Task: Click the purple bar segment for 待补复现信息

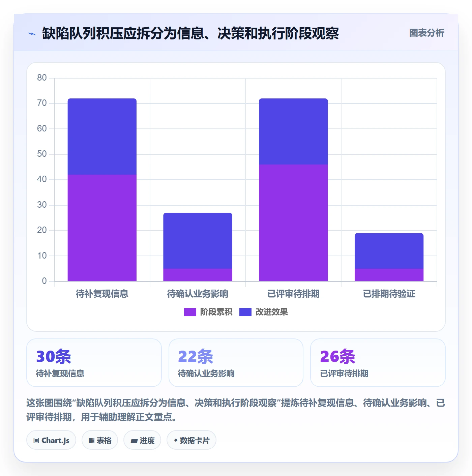Action: (x=102, y=228)
